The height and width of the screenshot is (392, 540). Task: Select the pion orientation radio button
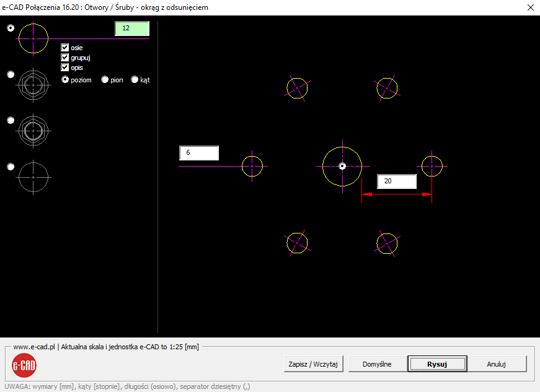click(105, 80)
